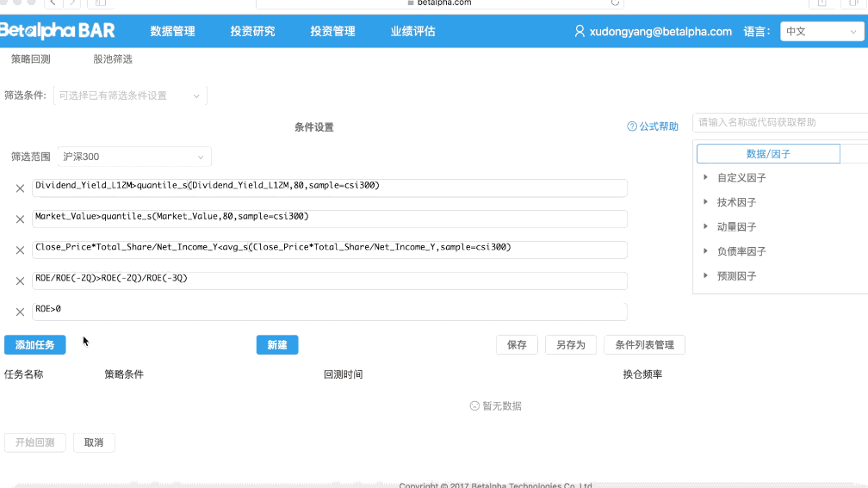
Task: Expand the 技术因子 tree node
Action: pyautogui.click(x=705, y=202)
